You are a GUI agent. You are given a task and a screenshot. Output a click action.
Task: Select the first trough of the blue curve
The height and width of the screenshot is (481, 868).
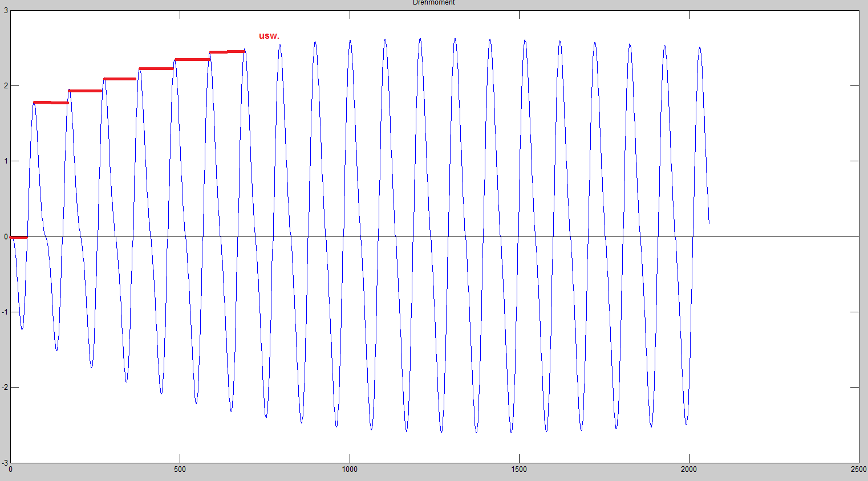pos(22,329)
